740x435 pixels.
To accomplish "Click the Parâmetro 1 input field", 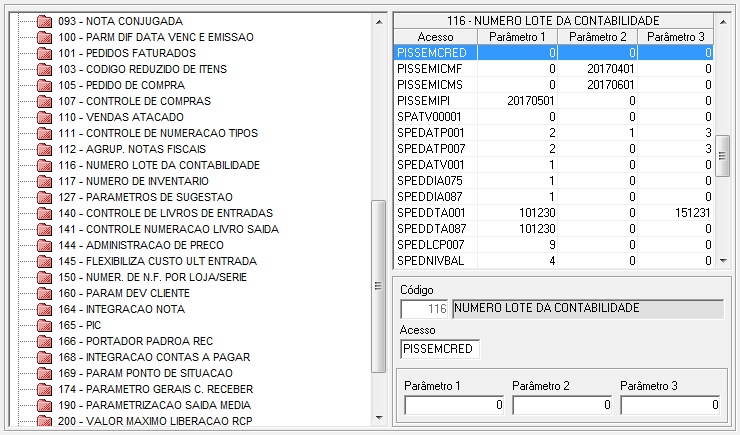I will coord(454,405).
